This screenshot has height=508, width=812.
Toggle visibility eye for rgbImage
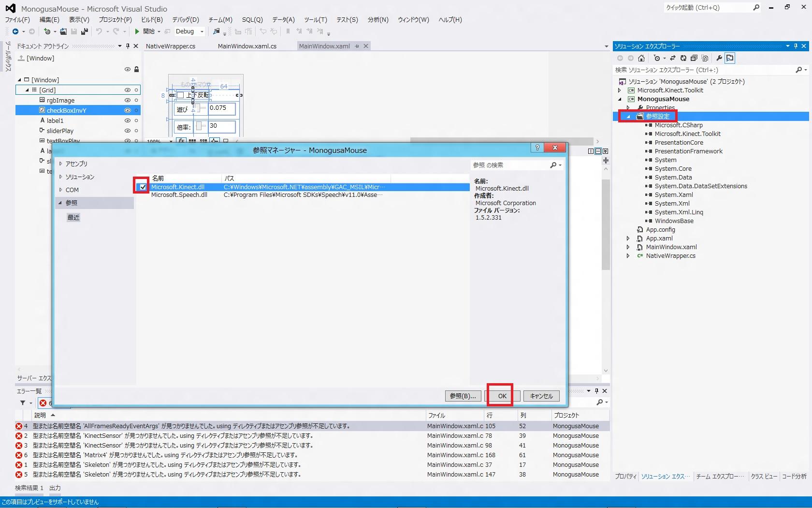128,100
